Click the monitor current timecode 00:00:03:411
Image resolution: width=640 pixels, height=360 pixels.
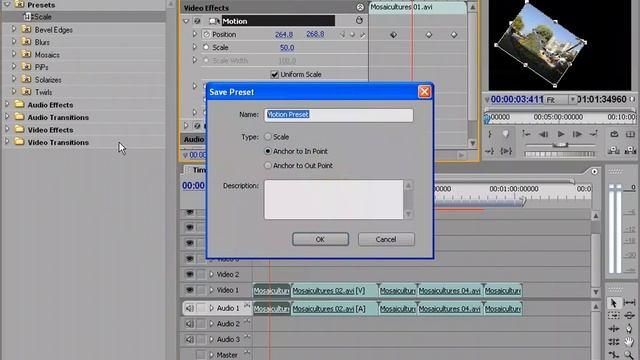(517, 99)
